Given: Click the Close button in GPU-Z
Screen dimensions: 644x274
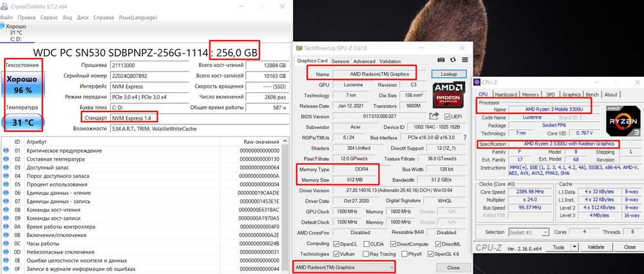Looking at the screenshot, I should [x=453, y=268].
